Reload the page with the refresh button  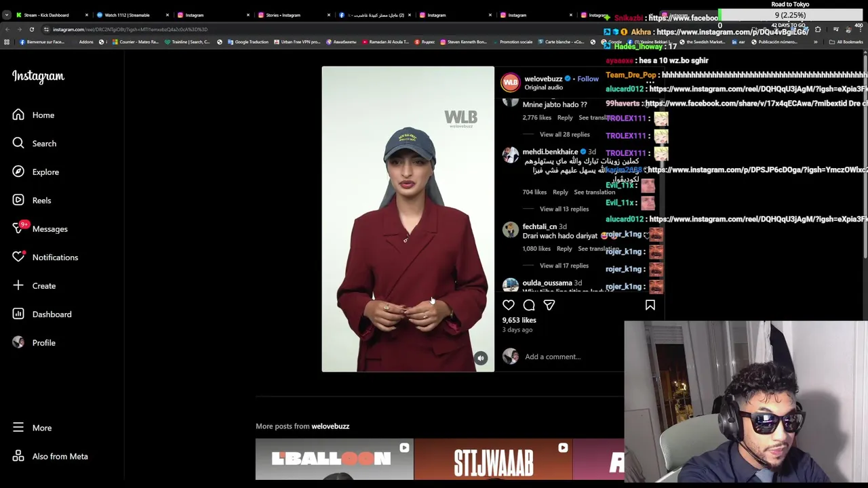pyautogui.click(x=31, y=30)
